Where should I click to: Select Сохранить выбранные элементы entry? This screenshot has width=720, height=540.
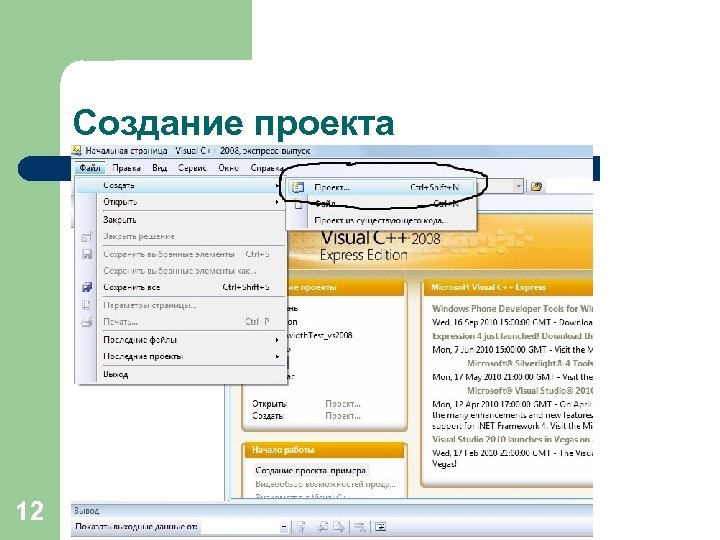[179, 253]
